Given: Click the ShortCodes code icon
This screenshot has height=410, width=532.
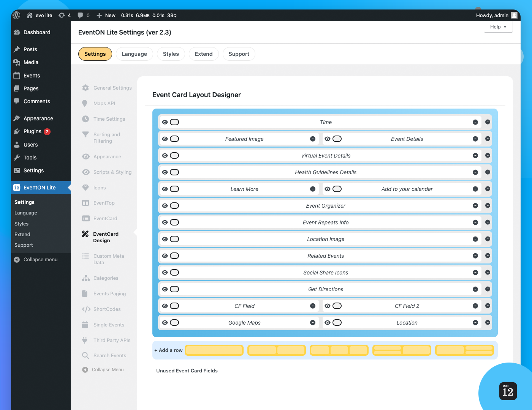Looking at the screenshot, I should pos(86,309).
